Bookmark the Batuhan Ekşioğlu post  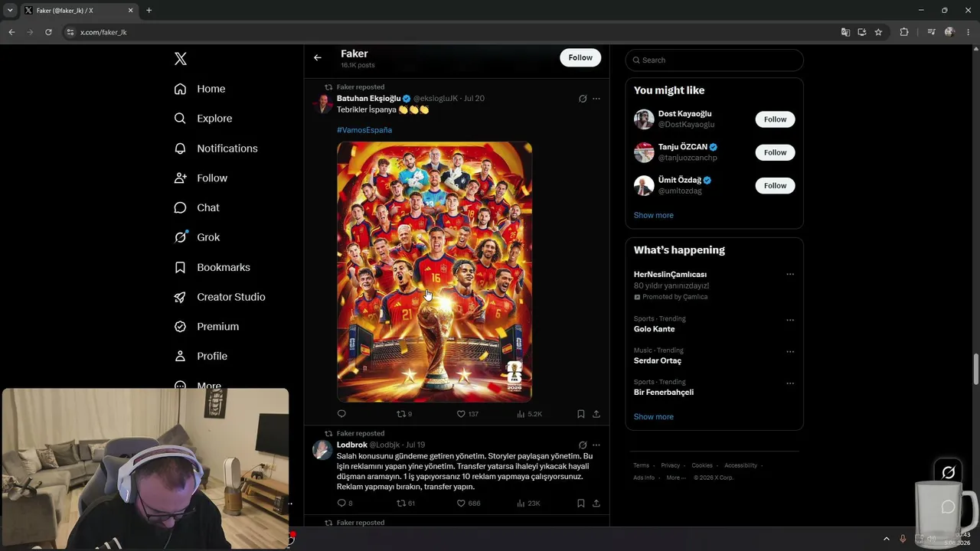click(581, 414)
